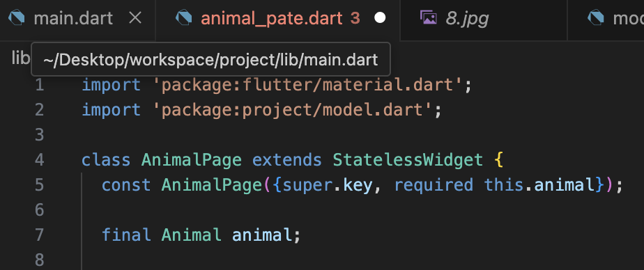Viewport: 644px width, 270px height.
Task: Click the final keyword on line 7
Action: coord(126,235)
